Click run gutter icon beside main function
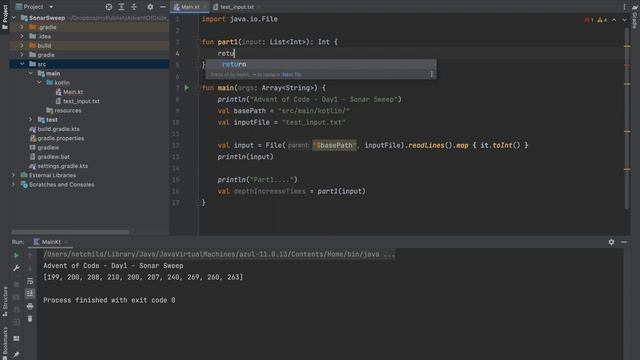 tap(187, 88)
